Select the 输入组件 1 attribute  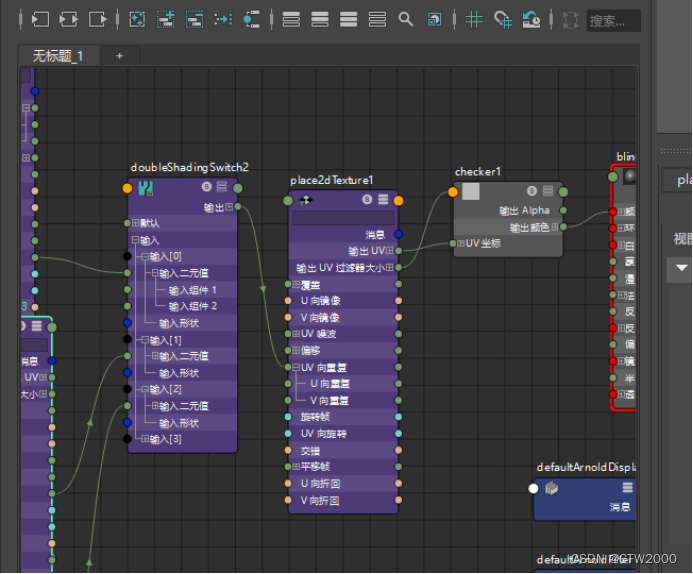coord(192,290)
